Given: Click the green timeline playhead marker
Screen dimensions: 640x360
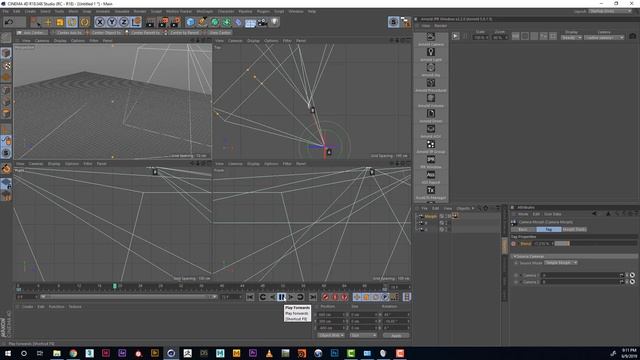Looking at the screenshot, I should (x=115, y=286).
